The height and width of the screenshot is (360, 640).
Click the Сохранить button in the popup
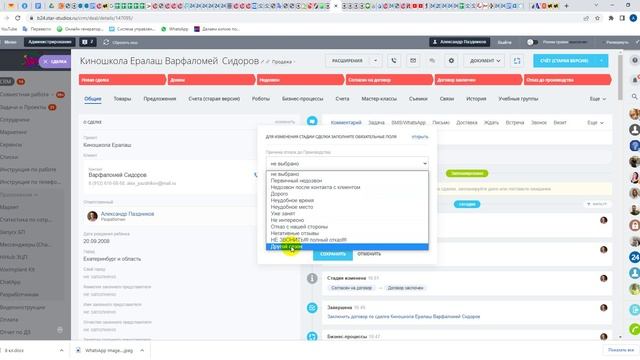pyautogui.click(x=333, y=254)
